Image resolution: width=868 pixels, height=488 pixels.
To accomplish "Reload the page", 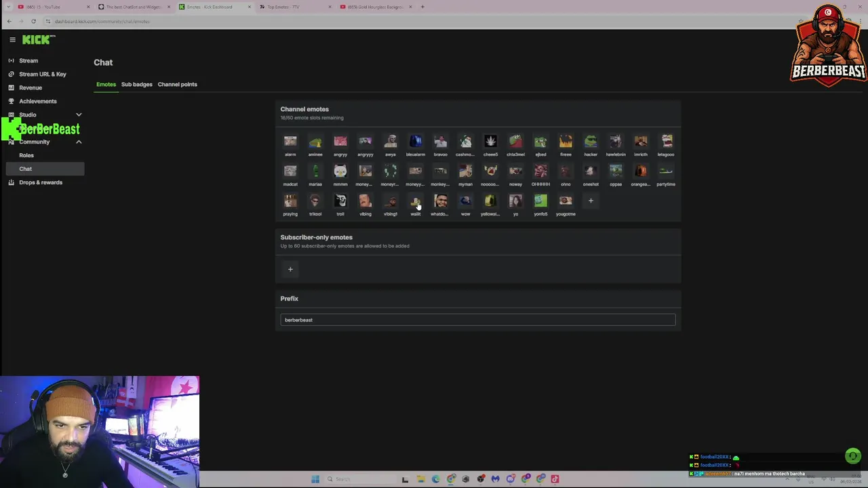I will [33, 21].
